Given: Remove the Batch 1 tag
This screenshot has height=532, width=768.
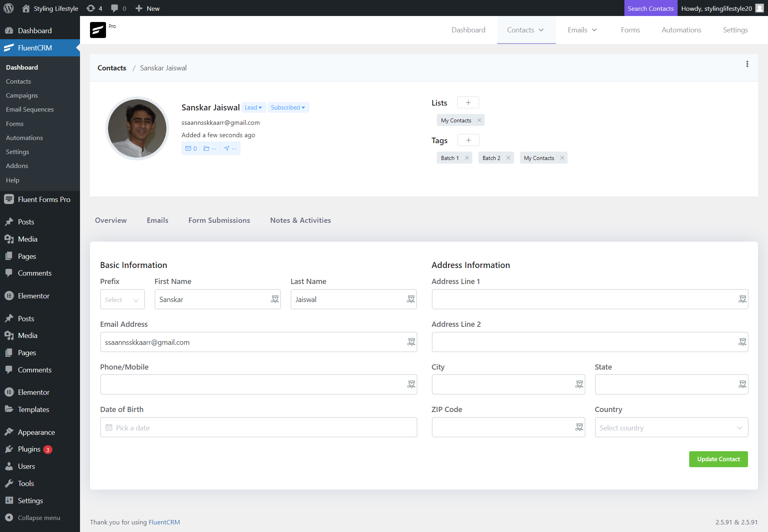Looking at the screenshot, I should (x=467, y=158).
